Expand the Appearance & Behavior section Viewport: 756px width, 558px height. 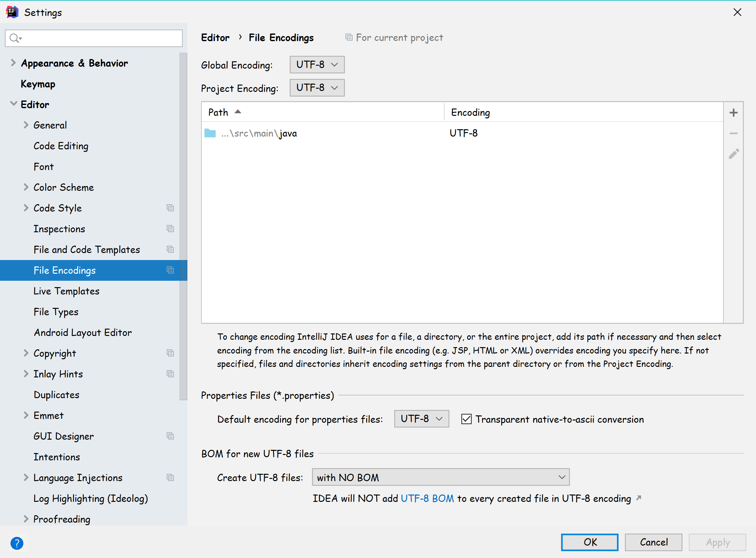point(13,63)
